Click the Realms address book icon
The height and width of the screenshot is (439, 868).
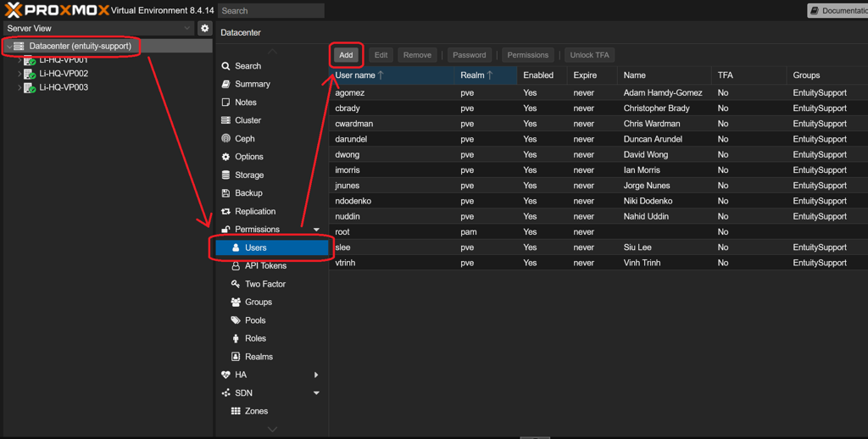[236, 357]
